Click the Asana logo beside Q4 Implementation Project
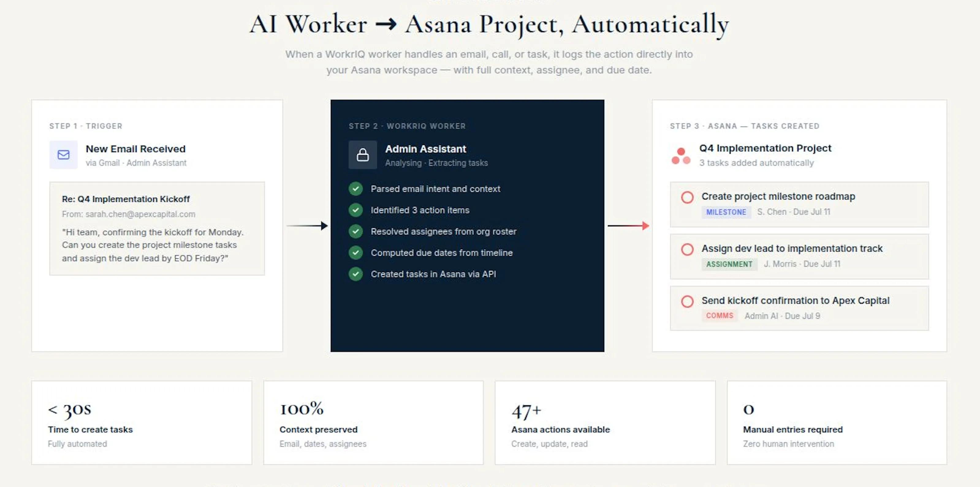The image size is (980, 487). coord(681,156)
